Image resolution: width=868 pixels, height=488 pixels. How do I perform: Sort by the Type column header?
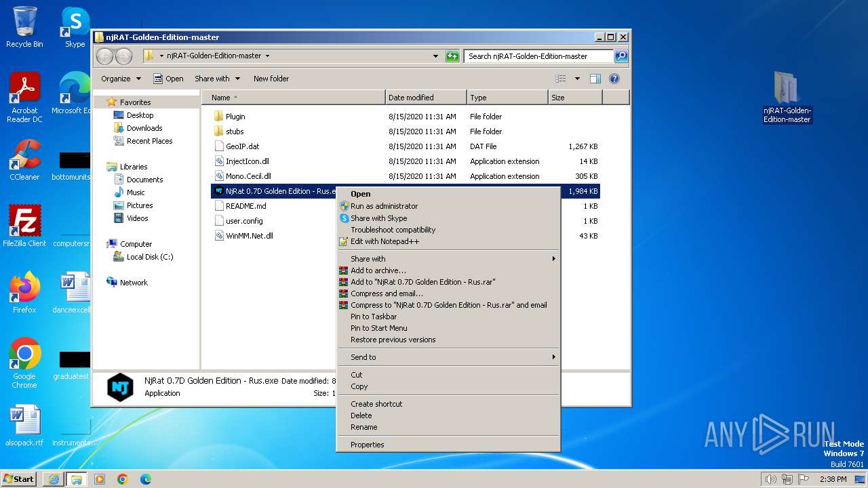point(507,98)
